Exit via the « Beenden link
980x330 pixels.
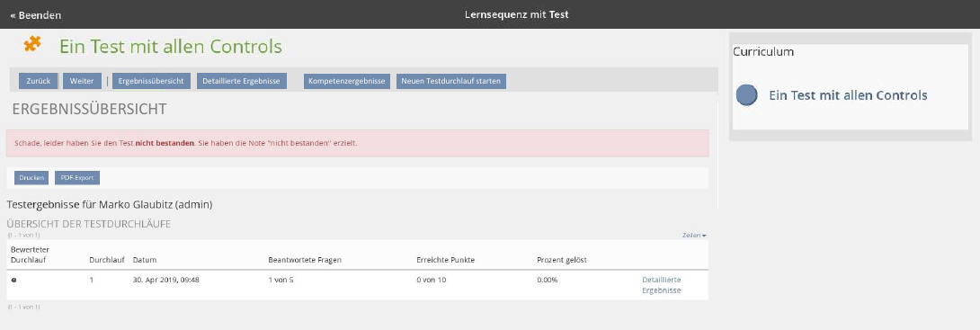36,15
